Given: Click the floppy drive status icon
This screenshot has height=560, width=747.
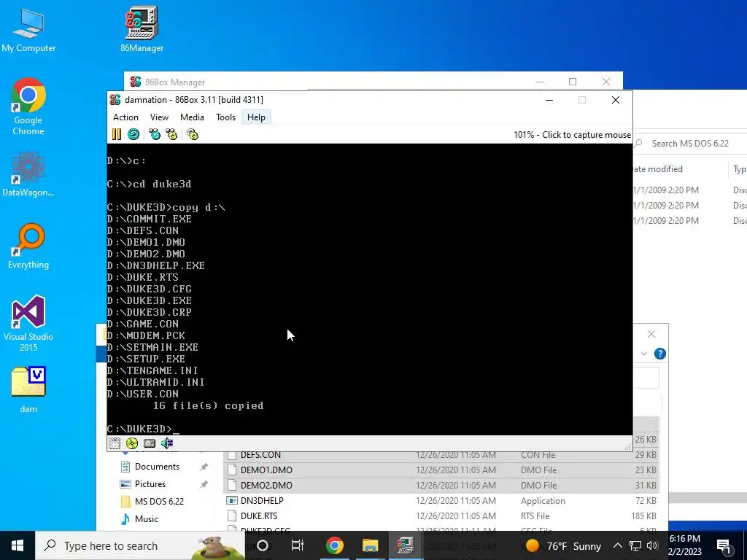Looking at the screenshot, I should pyautogui.click(x=115, y=443).
